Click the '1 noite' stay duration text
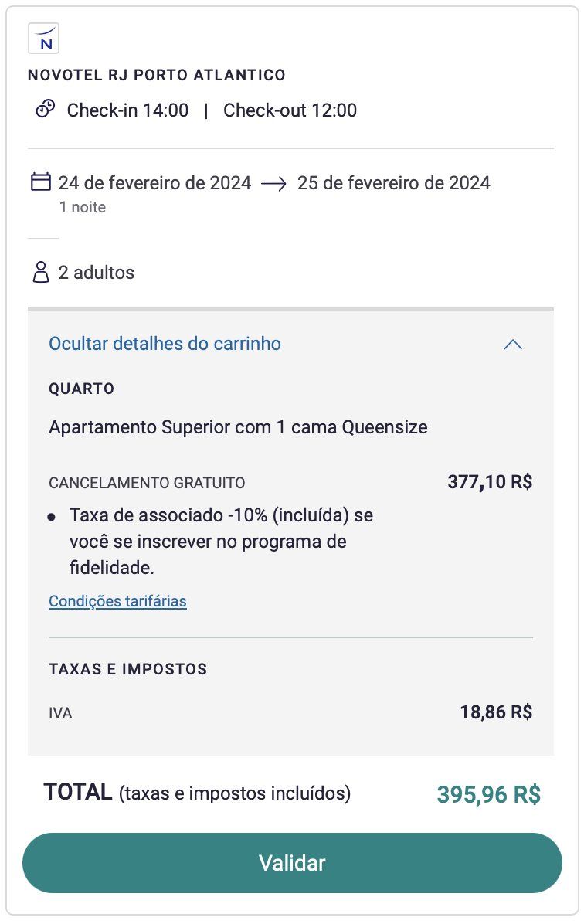Viewport: 584px width, 924px height. [x=82, y=207]
